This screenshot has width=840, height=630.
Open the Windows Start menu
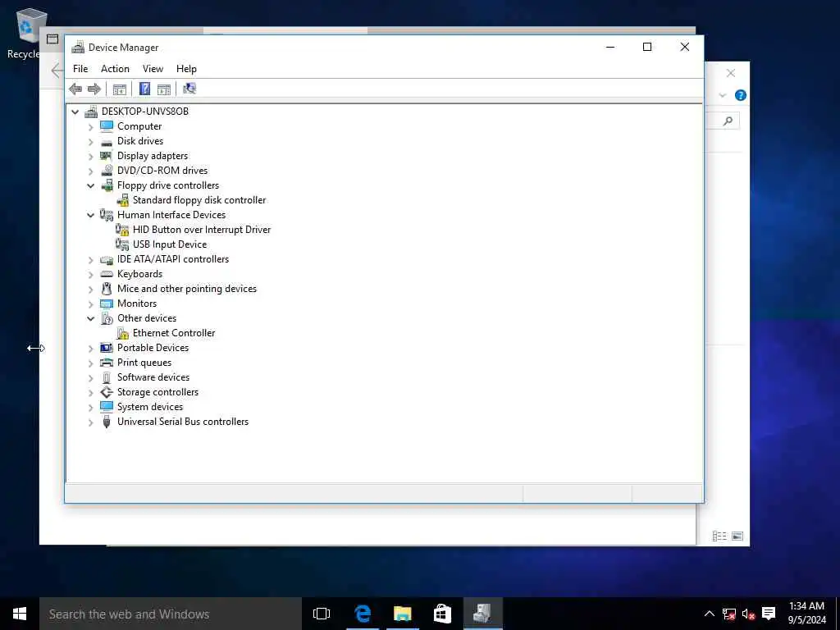[x=20, y=614]
